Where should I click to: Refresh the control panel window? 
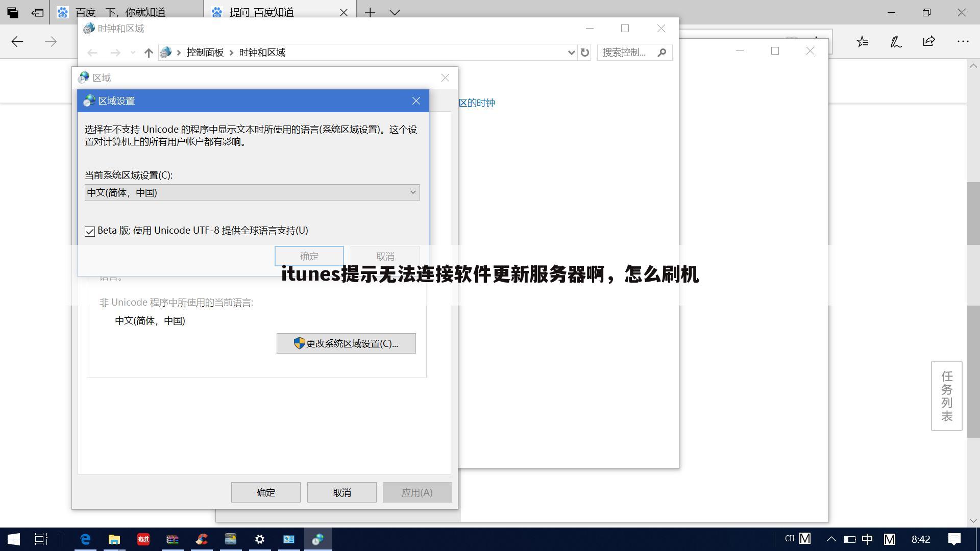click(x=585, y=53)
